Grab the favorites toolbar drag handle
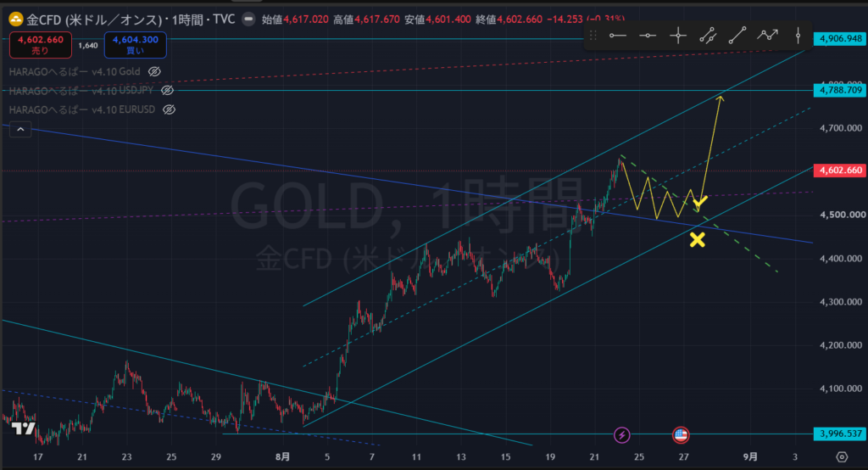Viewport: 868px width, 470px height. [593, 36]
